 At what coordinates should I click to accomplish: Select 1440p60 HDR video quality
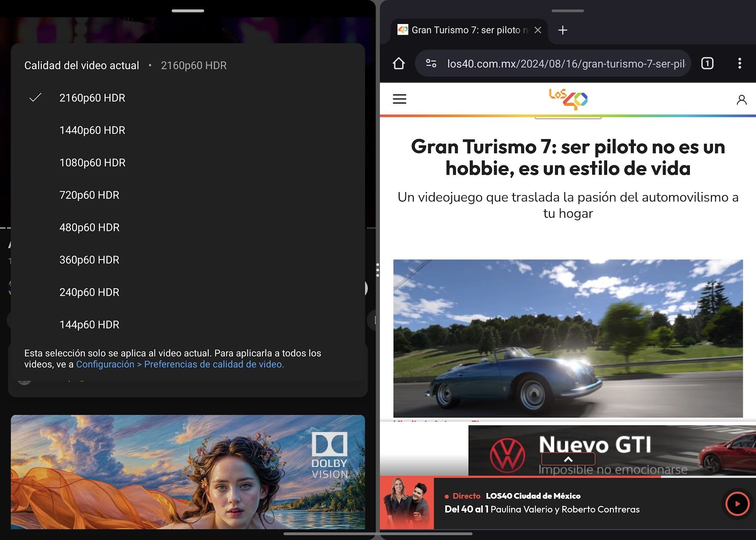tap(92, 131)
